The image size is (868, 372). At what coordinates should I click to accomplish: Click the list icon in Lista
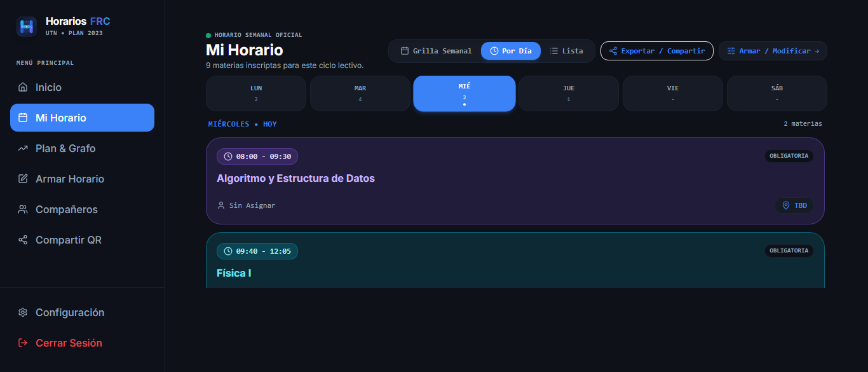coord(554,51)
